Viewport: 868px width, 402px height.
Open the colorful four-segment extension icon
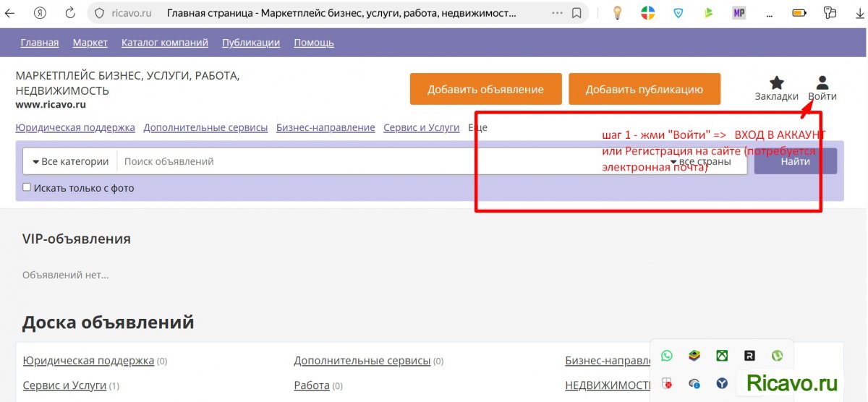coord(648,13)
